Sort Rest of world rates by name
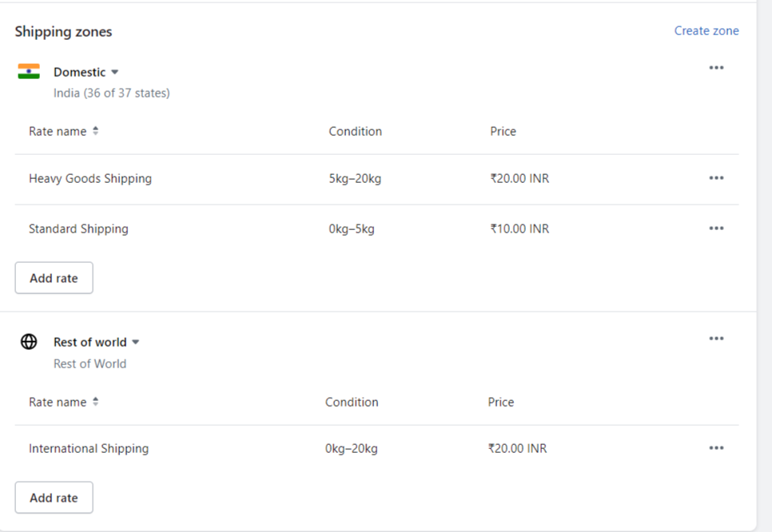This screenshot has height=532, width=772. [63, 402]
